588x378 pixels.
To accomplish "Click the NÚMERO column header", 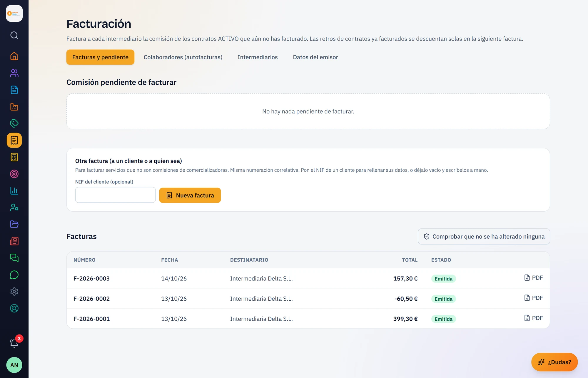I will pyautogui.click(x=84, y=260).
